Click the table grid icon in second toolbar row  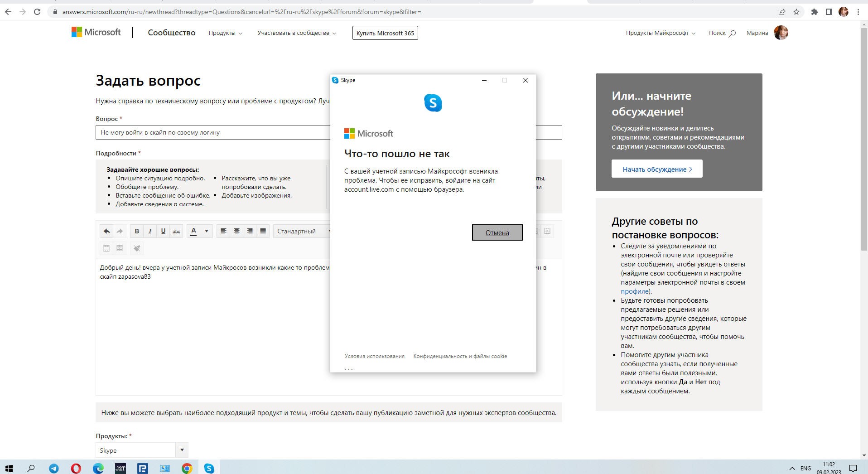click(120, 248)
